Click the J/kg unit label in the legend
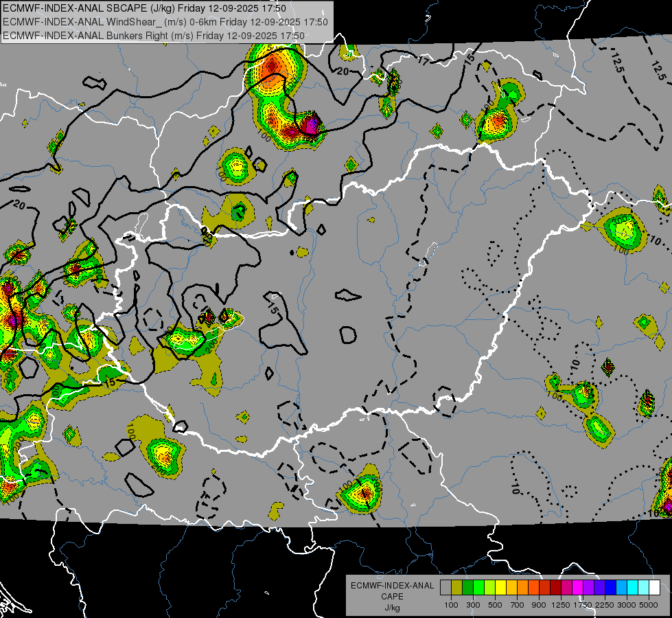The width and height of the screenshot is (672, 618). click(392, 608)
